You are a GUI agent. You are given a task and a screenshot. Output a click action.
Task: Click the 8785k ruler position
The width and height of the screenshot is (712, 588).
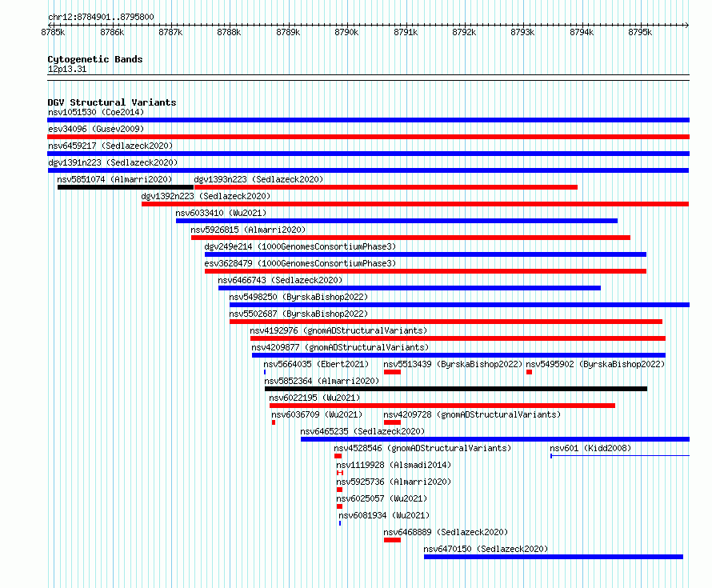click(53, 32)
